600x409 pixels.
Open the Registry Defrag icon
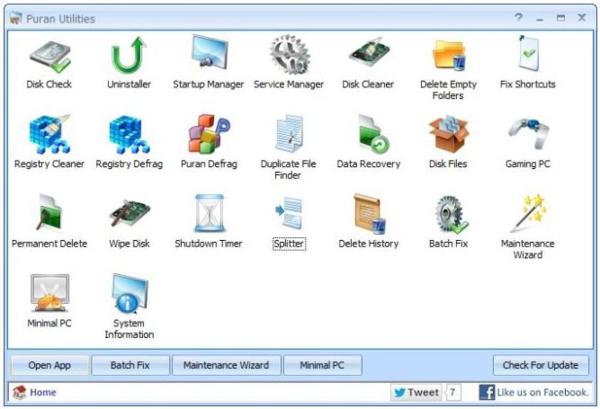tap(129, 135)
